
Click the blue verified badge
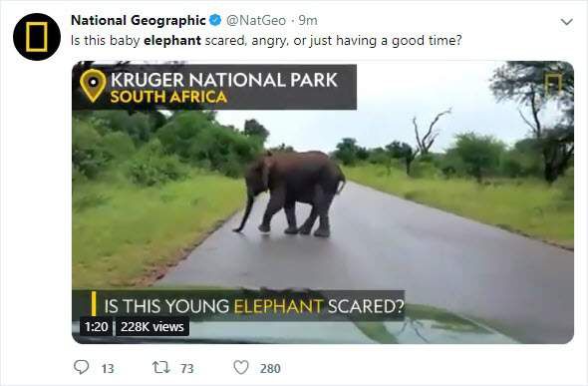215,20
